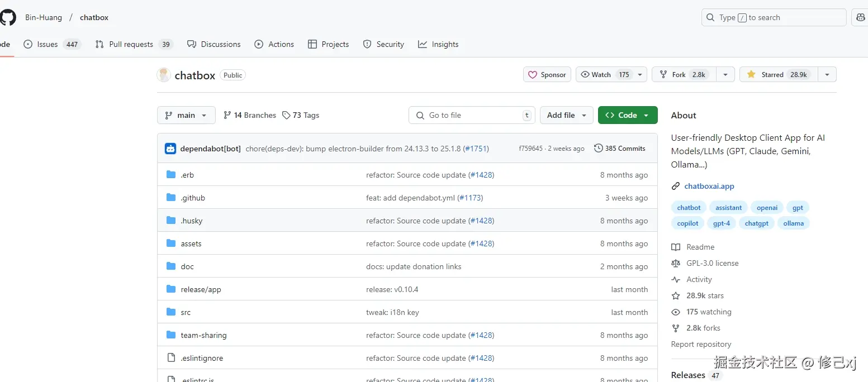Click the doc folder icon

tap(171, 266)
